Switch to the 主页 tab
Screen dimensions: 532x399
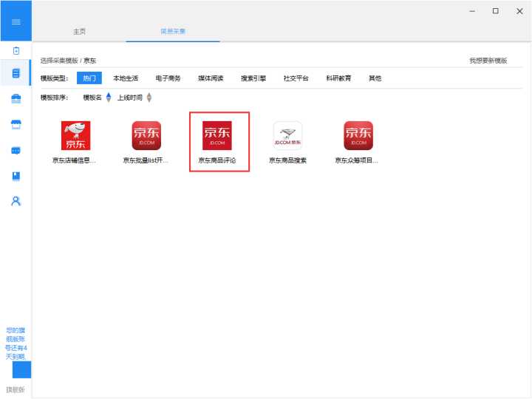79,31
